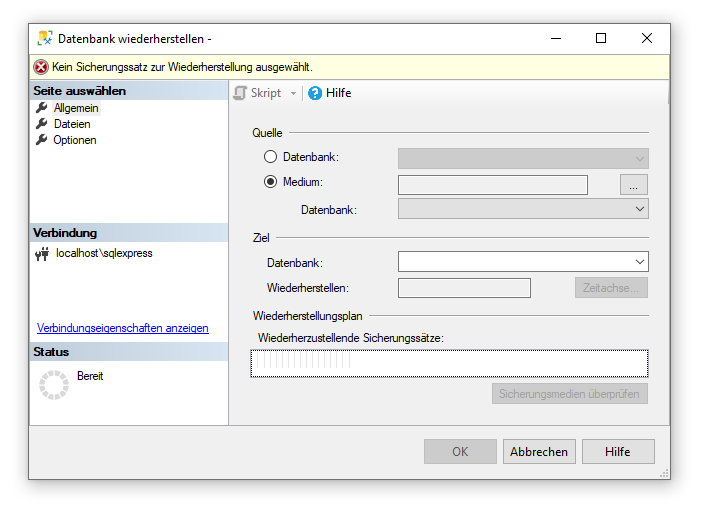
Task: Minimize the restore database dialog
Action: coord(556,38)
